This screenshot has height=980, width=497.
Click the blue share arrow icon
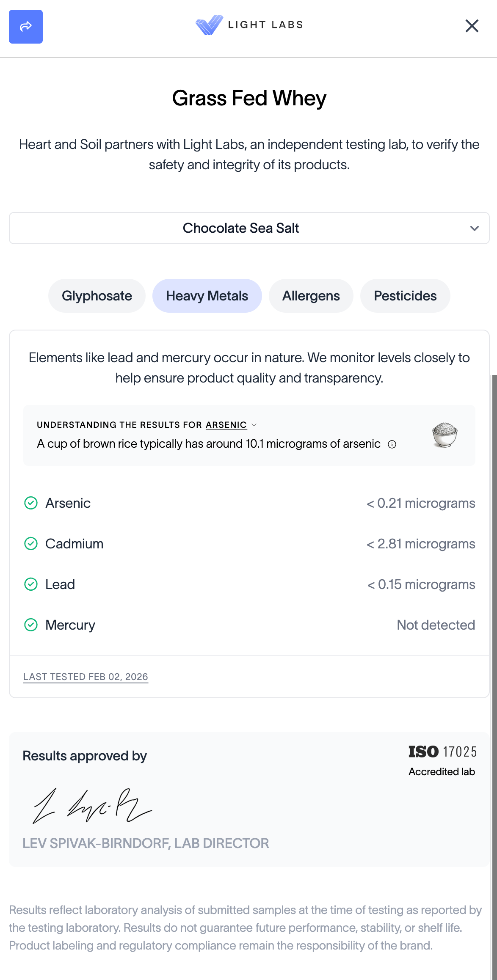pyautogui.click(x=26, y=27)
